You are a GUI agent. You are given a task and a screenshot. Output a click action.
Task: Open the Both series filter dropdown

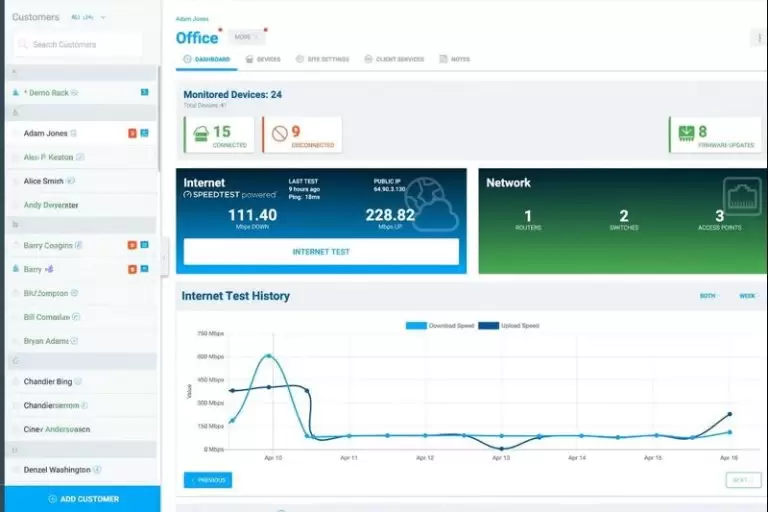click(708, 296)
